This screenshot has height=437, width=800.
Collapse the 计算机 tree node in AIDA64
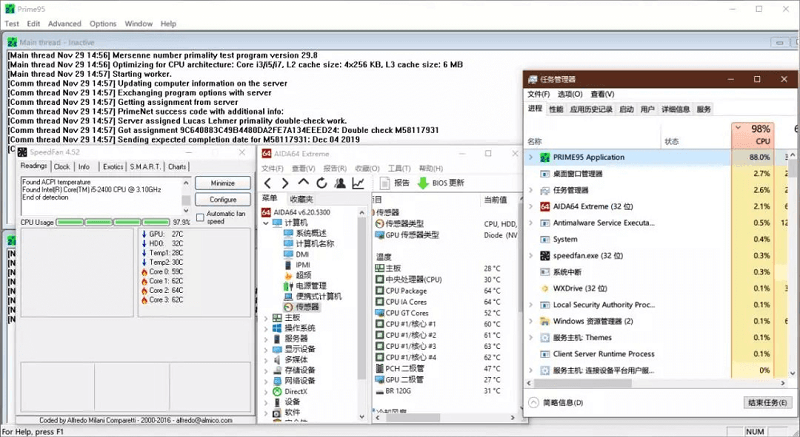pos(267,223)
